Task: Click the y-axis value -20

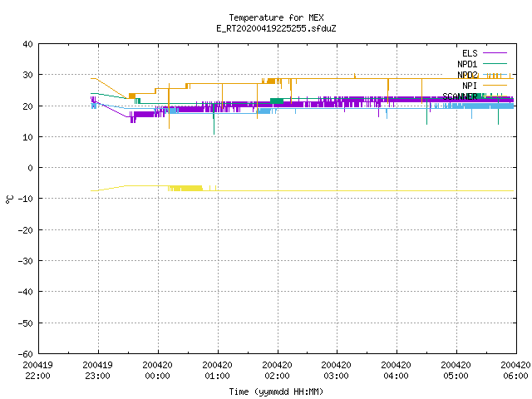Action: (x=26, y=230)
